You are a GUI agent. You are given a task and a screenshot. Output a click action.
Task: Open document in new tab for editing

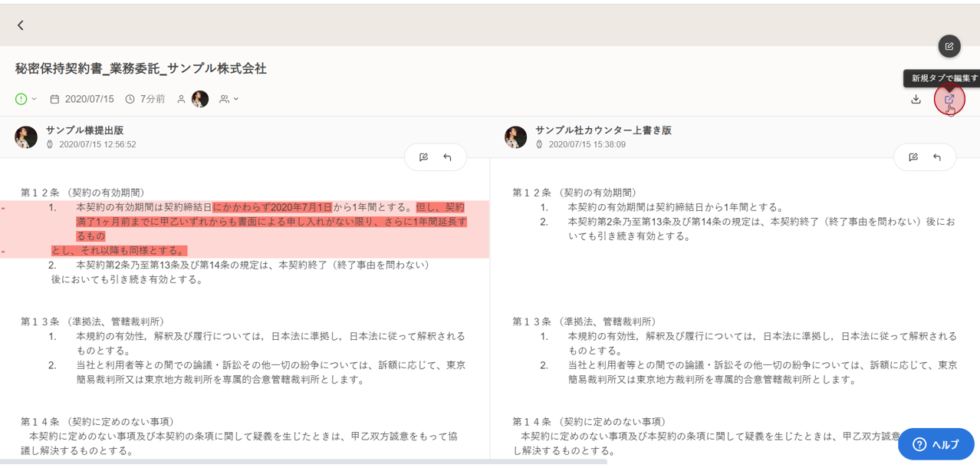point(949,99)
